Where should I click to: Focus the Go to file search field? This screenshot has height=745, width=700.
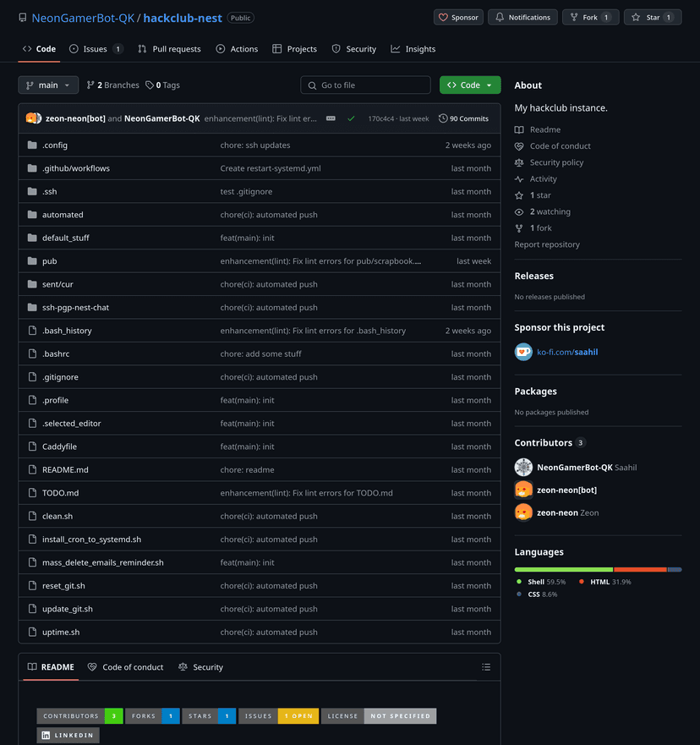(365, 85)
